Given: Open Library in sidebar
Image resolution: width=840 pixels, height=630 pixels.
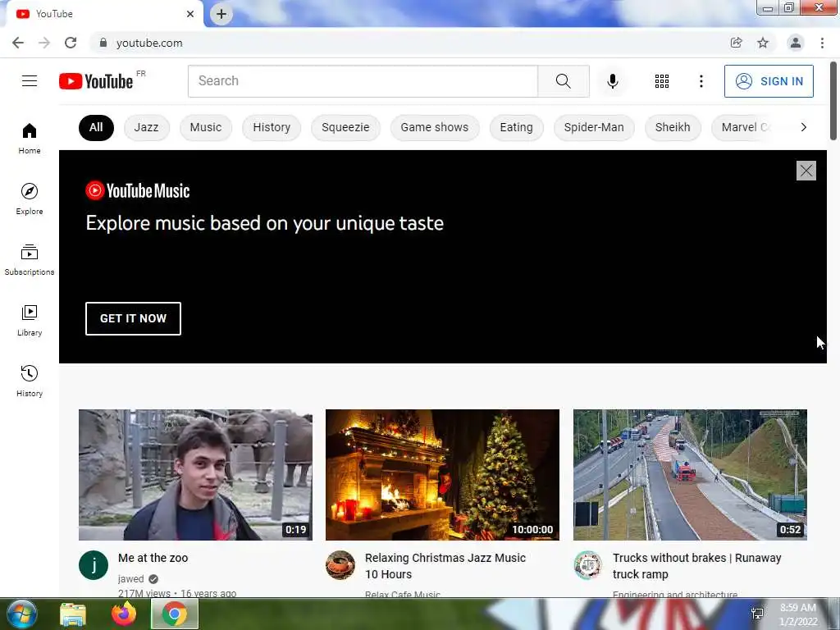Looking at the screenshot, I should (x=30, y=321).
